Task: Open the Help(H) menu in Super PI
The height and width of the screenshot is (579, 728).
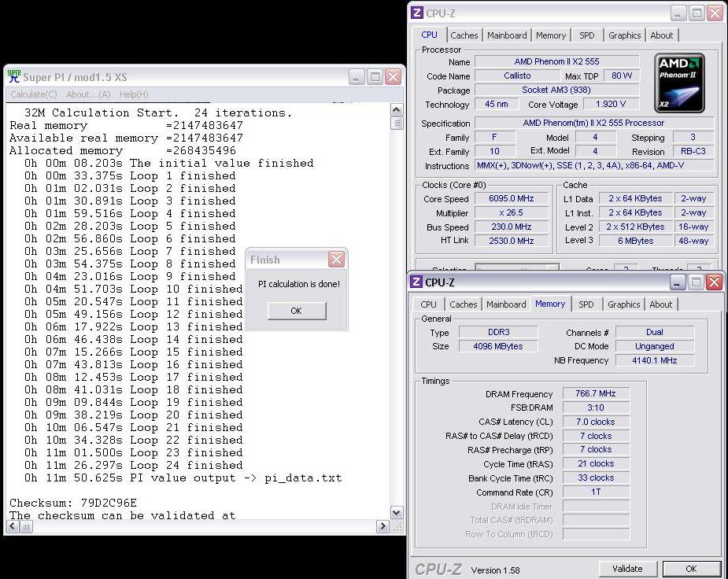Action: 134,94
